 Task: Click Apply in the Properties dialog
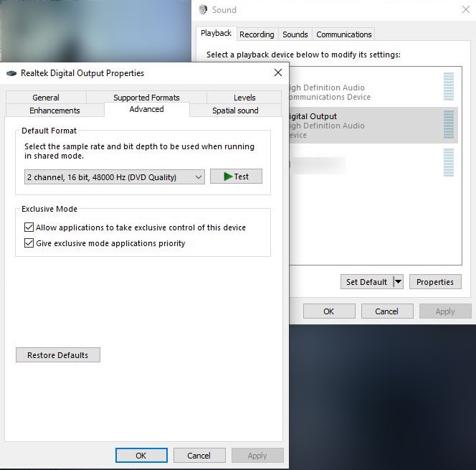click(x=257, y=456)
